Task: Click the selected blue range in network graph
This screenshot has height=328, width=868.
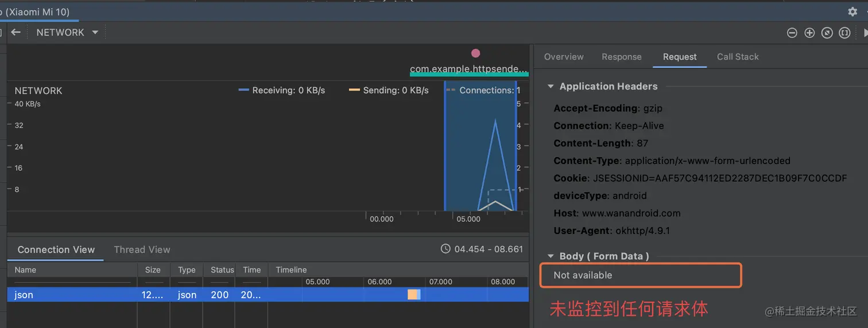Action: [480, 146]
